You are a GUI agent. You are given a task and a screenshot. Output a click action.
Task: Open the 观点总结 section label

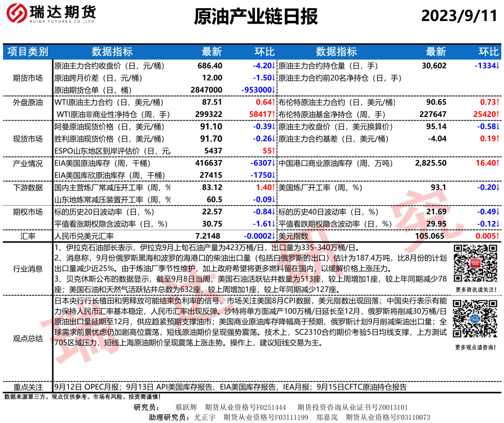coord(28,338)
